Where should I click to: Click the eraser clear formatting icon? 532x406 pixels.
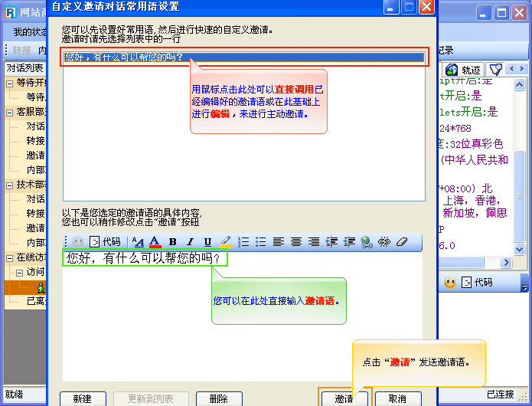pyautogui.click(x=400, y=242)
